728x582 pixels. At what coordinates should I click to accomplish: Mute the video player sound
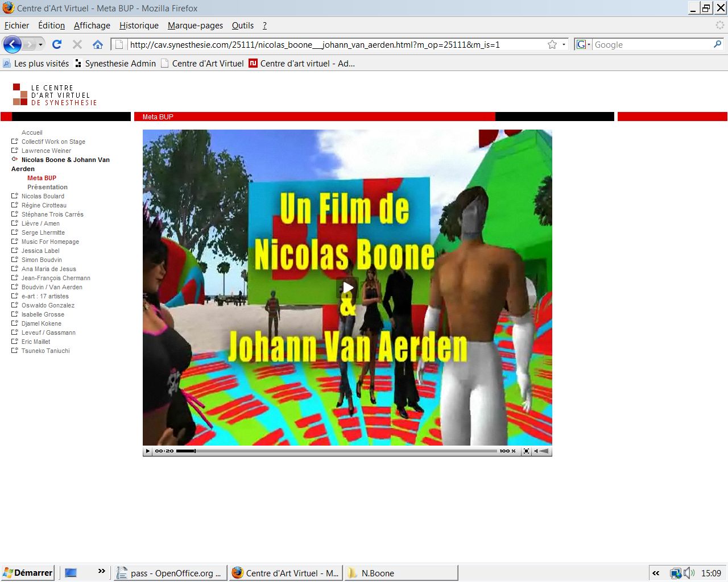point(536,451)
